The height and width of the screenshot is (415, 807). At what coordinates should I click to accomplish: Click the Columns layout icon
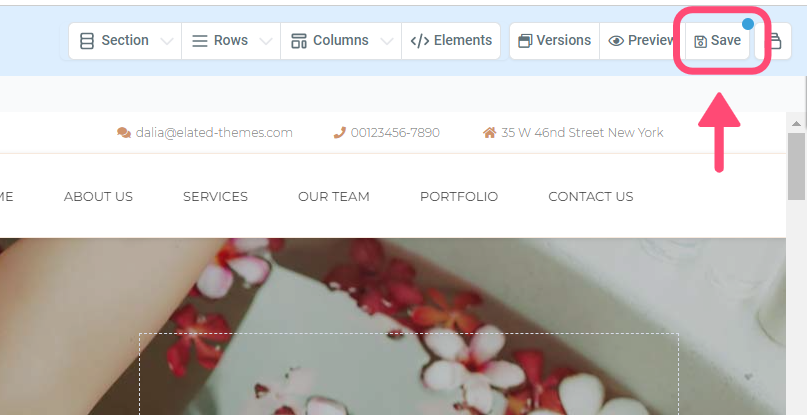click(x=299, y=41)
